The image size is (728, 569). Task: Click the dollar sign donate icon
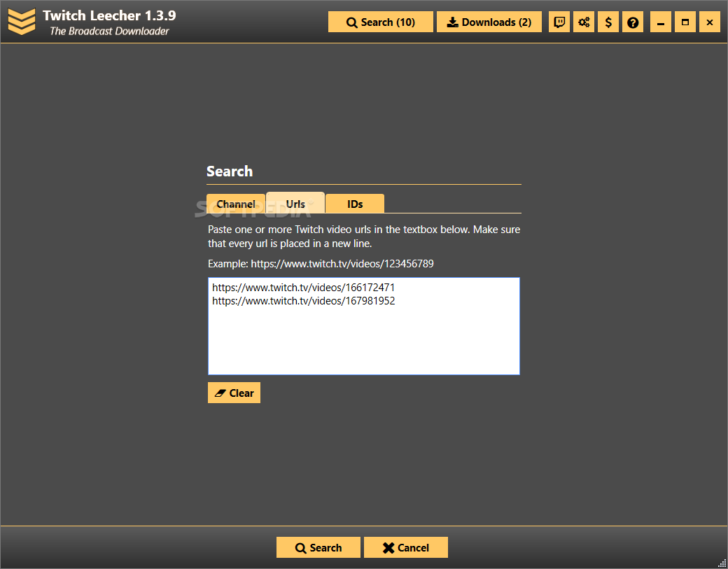tap(608, 22)
